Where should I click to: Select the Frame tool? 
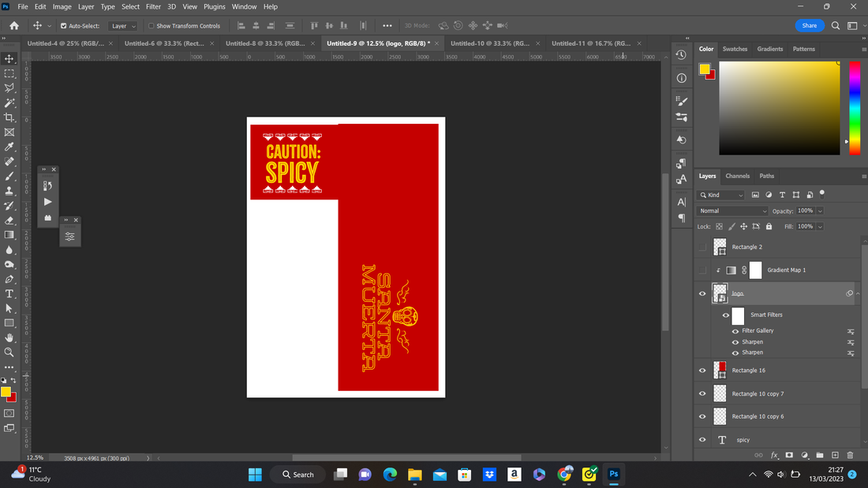pyautogui.click(x=9, y=132)
